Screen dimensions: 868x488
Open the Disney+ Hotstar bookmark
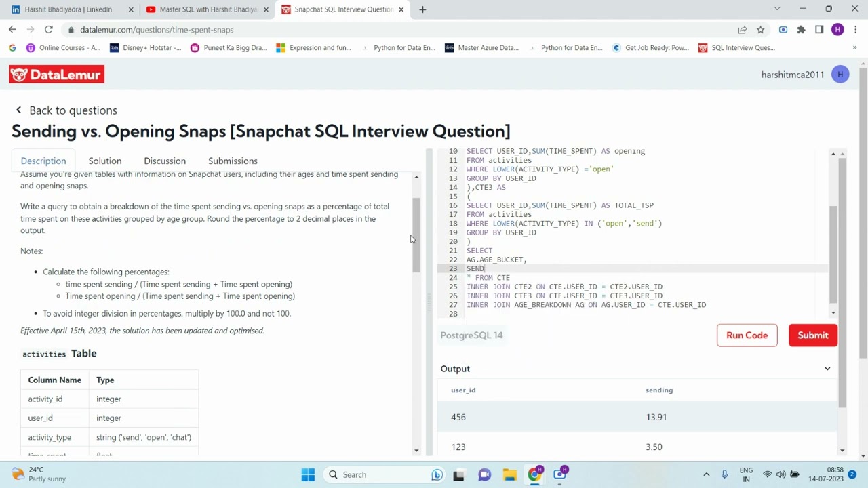pyautogui.click(x=146, y=47)
